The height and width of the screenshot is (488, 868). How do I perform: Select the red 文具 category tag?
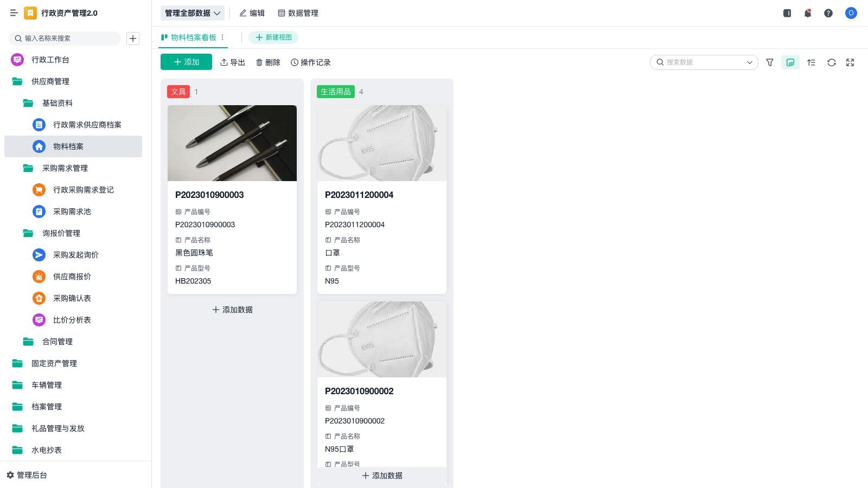178,92
